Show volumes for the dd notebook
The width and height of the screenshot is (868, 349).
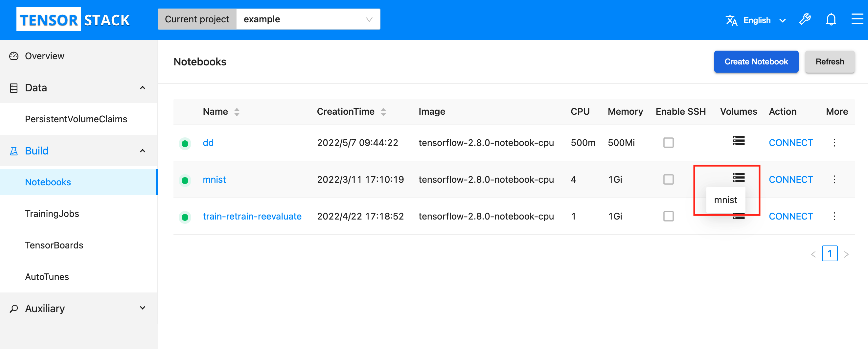739,141
